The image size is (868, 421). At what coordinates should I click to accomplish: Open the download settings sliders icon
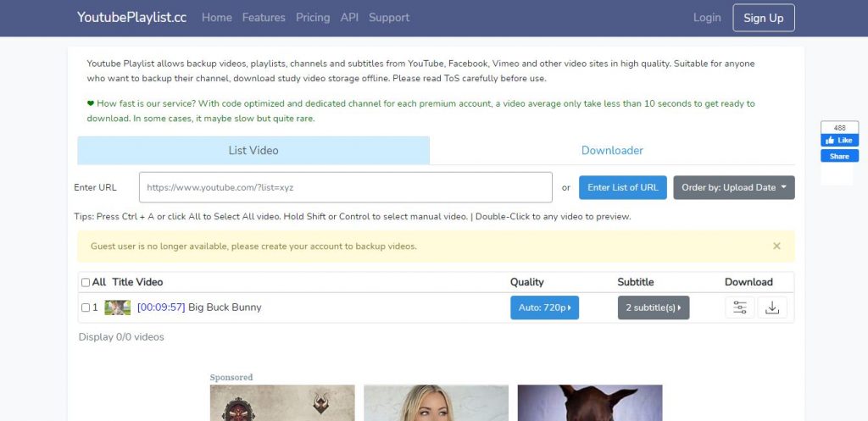click(x=739, y=307)
